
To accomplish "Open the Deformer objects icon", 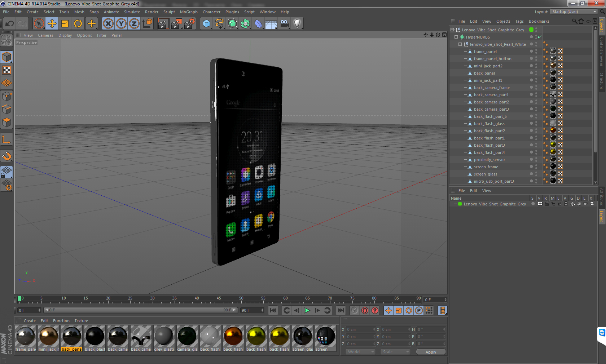I will click(258, 24).
